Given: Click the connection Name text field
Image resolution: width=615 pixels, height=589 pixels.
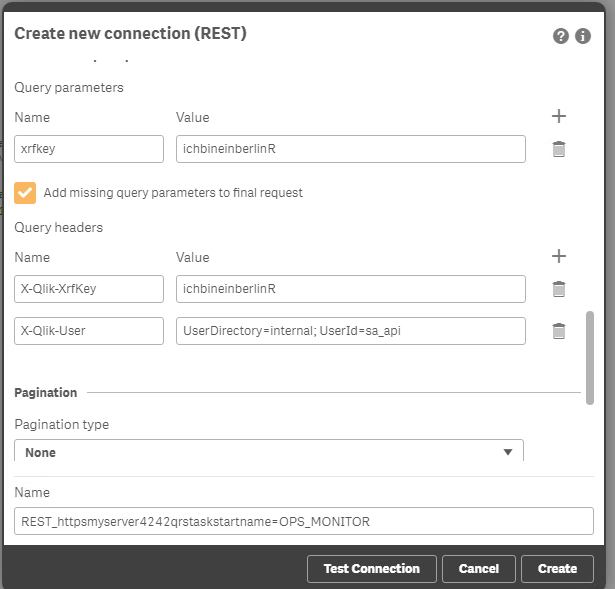Looking at the screenshot, I should coord(304,521).
